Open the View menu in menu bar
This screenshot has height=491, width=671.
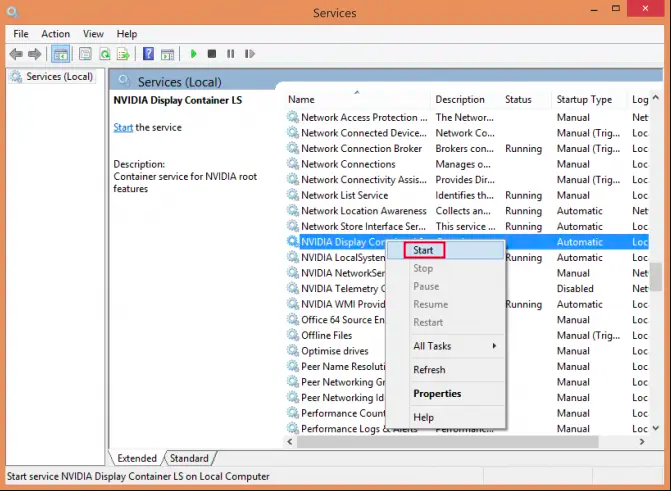pos(93,34)
